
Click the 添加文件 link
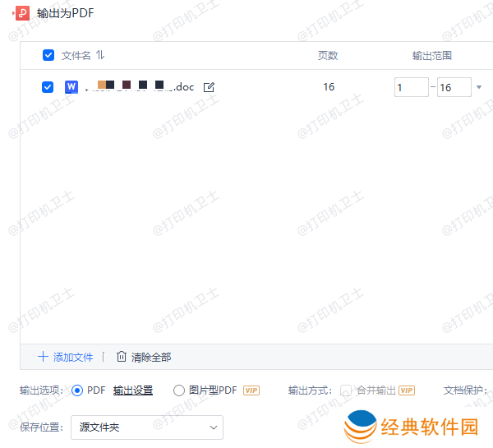[73, 357]
